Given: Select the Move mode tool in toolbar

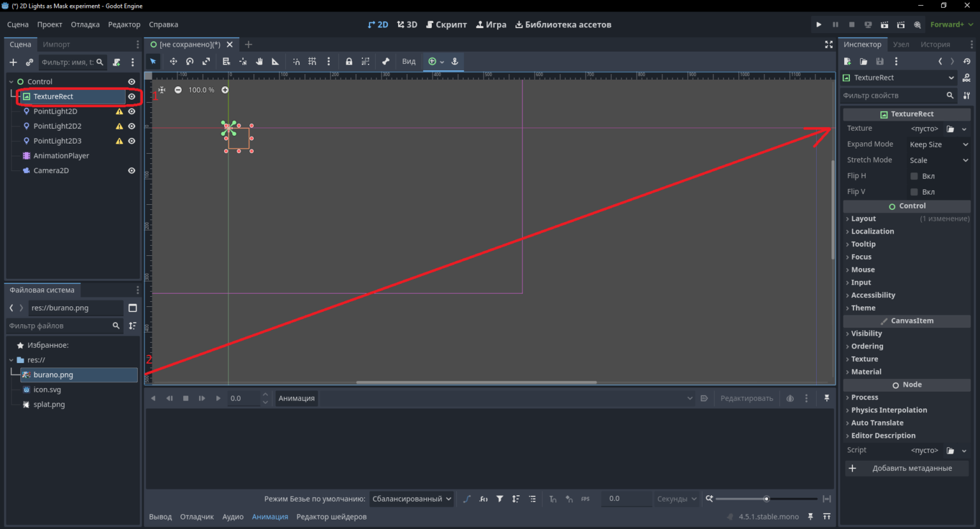Looking at the screenshot, I should 173,62.
